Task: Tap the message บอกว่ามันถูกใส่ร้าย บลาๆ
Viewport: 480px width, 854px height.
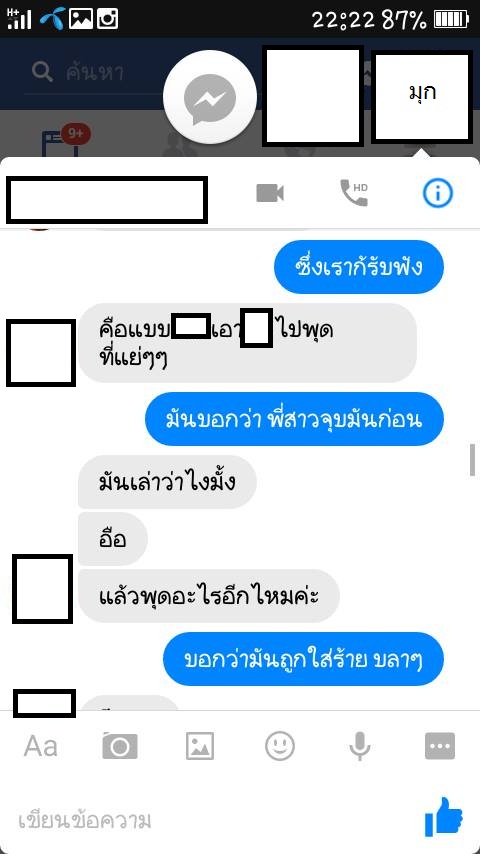Action: click(x=303, y=659)
